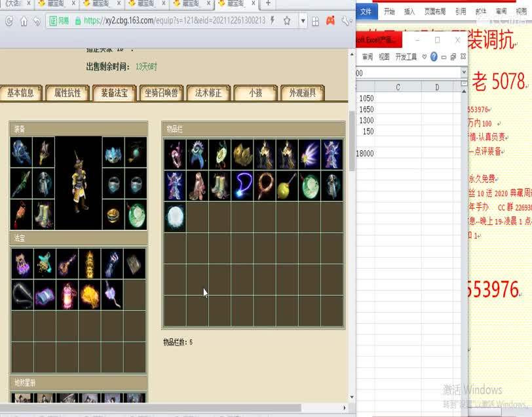The height and width of the screenshot is (417, 532).
Task: Click the pink robe inventory item
Action: click(x=197, y=186)
